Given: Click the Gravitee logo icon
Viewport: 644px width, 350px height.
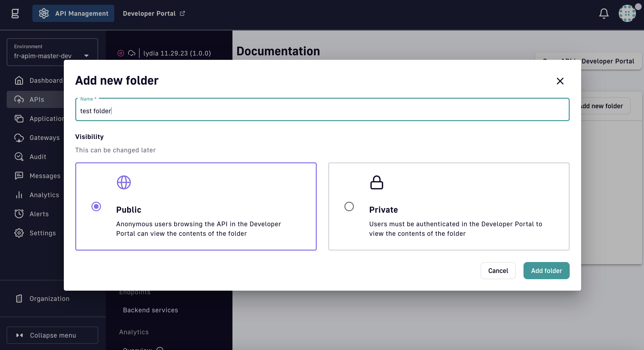Looking at the screenshot, I should 15,14.
